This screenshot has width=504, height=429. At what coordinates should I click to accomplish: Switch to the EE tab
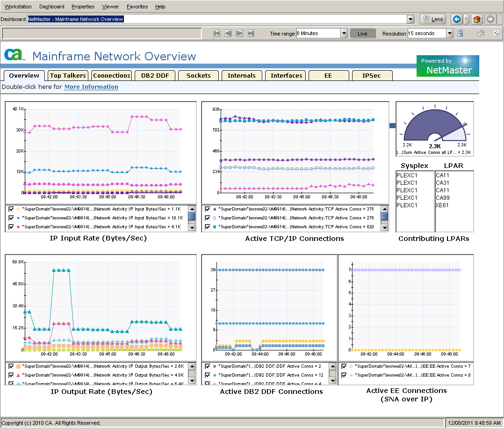pyautogui.click(x=328, y=76)
